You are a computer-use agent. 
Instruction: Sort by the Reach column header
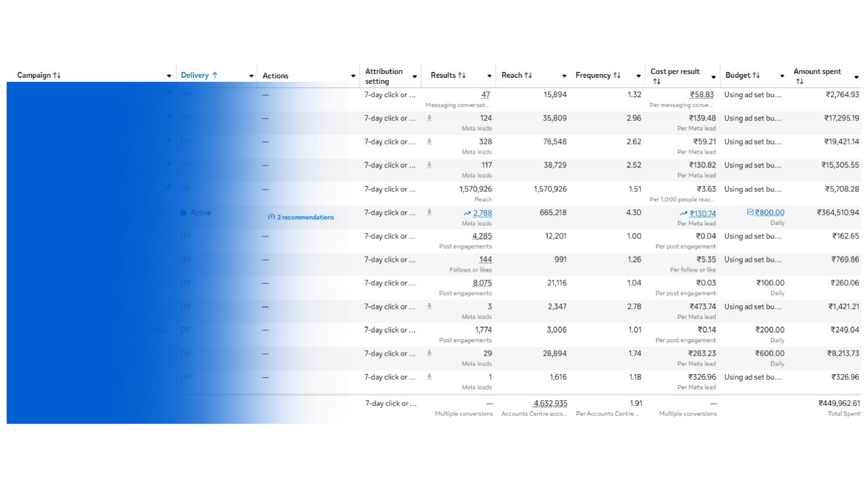517,75
